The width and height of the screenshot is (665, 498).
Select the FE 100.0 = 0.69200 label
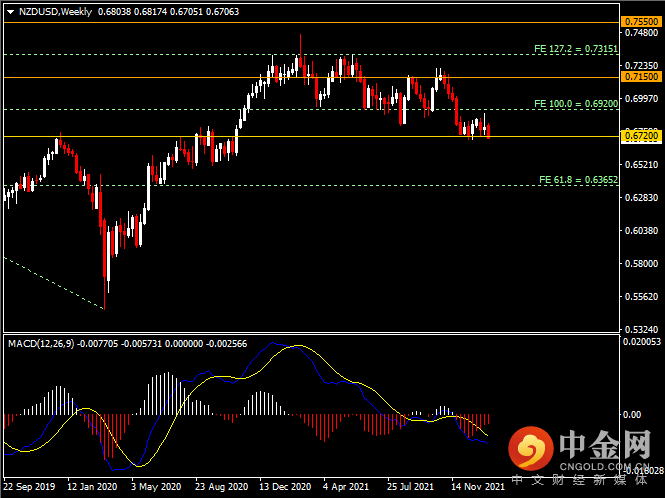pyautogui.click(x=576, y=104)
